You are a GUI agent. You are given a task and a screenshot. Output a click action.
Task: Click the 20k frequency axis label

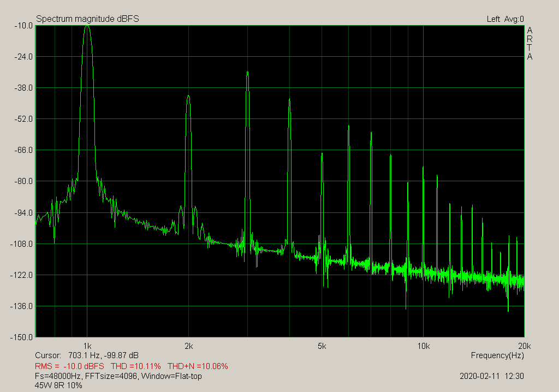tap(525, 346)
